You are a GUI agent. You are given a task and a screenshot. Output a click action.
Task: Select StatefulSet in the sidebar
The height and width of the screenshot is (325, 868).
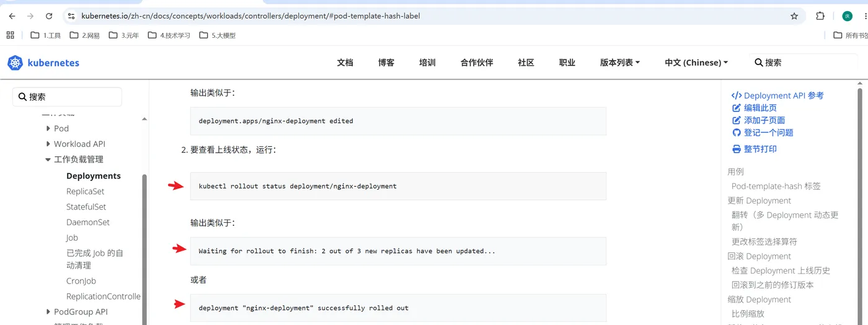(86, 207)
